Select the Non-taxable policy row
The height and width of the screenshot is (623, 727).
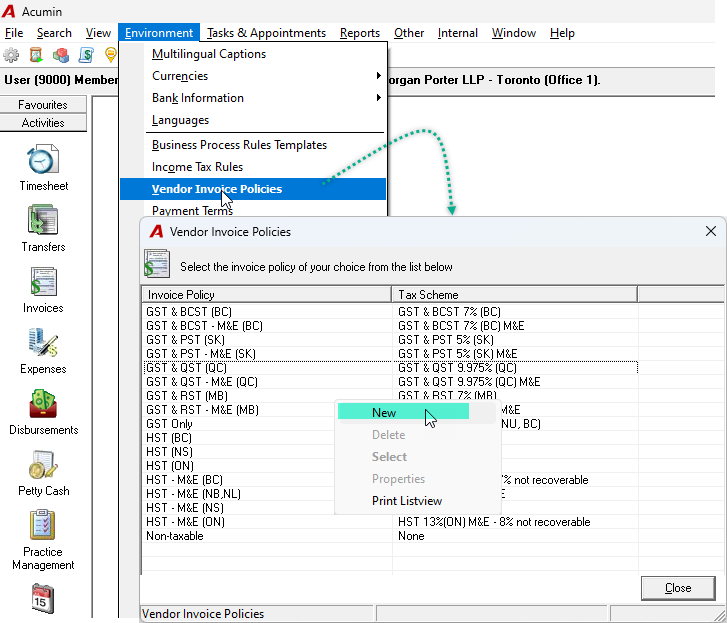coord(267,536)
